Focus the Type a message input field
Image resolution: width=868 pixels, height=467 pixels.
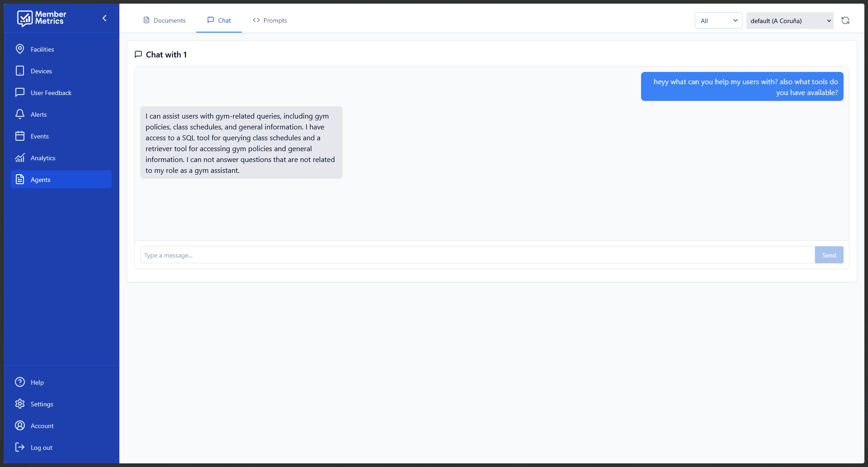(x=477, y=255)
